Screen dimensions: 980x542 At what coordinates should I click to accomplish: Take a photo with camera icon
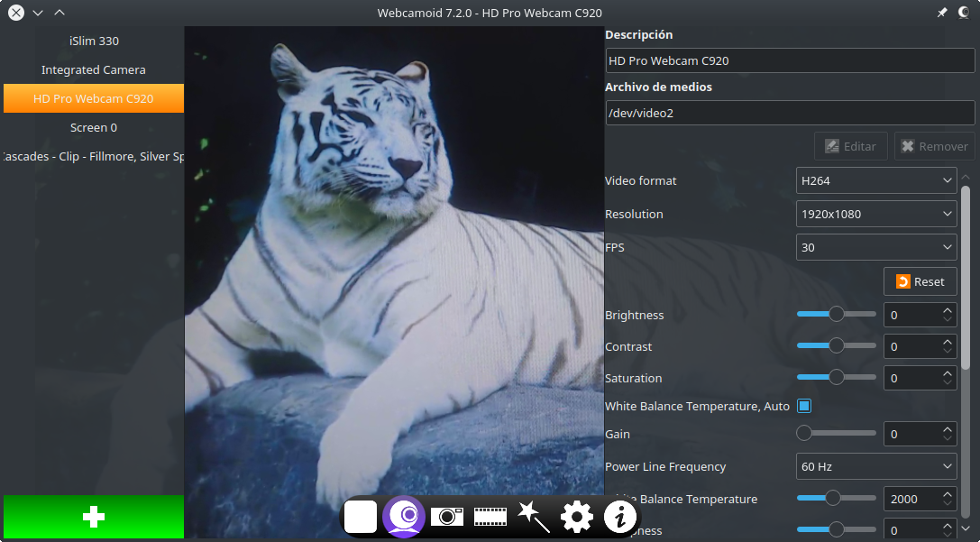(x=447, y=517)
